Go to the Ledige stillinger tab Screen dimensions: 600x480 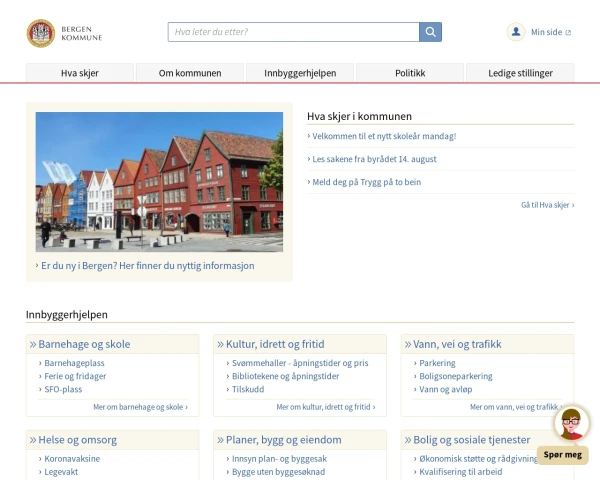pos(520,73)
